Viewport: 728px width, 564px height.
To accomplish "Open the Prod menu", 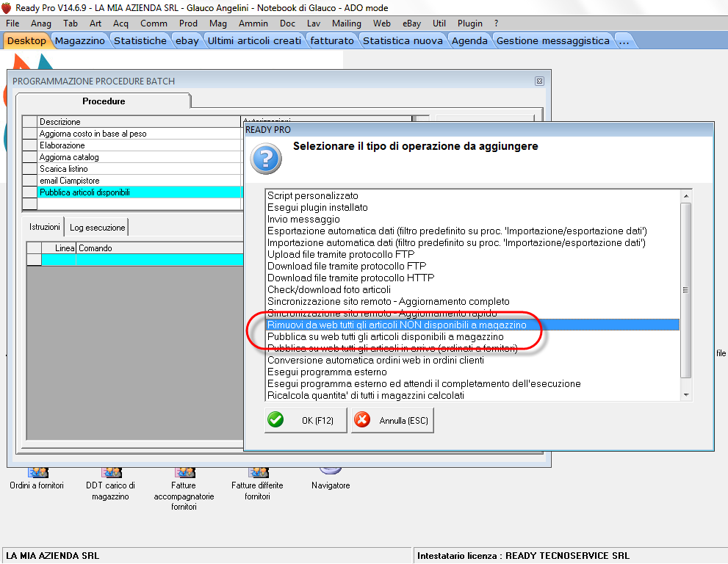I will [188, 23].
